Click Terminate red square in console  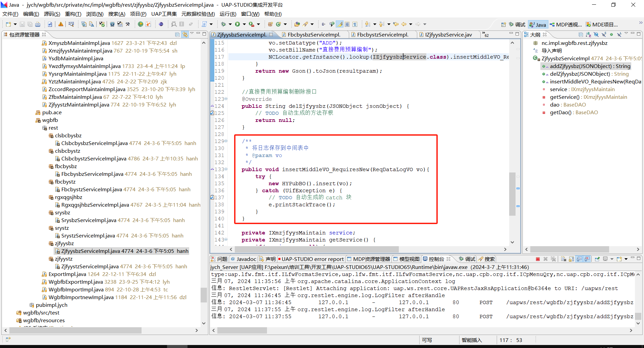(x=538, y=259)
